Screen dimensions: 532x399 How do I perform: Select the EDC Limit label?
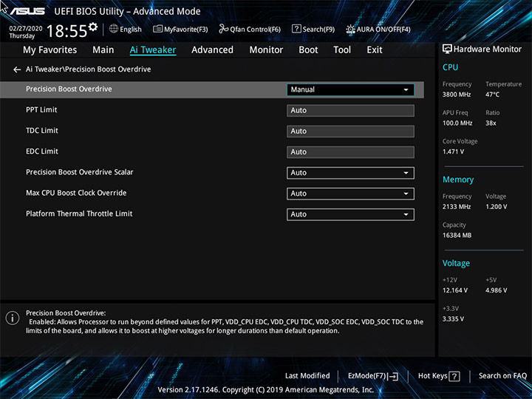(x=42, y=151)
